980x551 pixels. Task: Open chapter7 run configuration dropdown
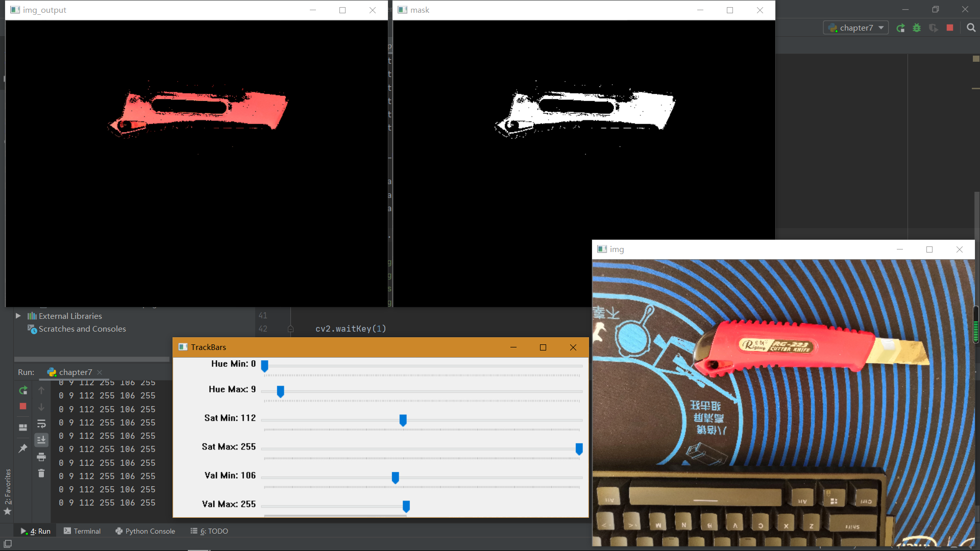pyautogui.click(x=856, y=28)
